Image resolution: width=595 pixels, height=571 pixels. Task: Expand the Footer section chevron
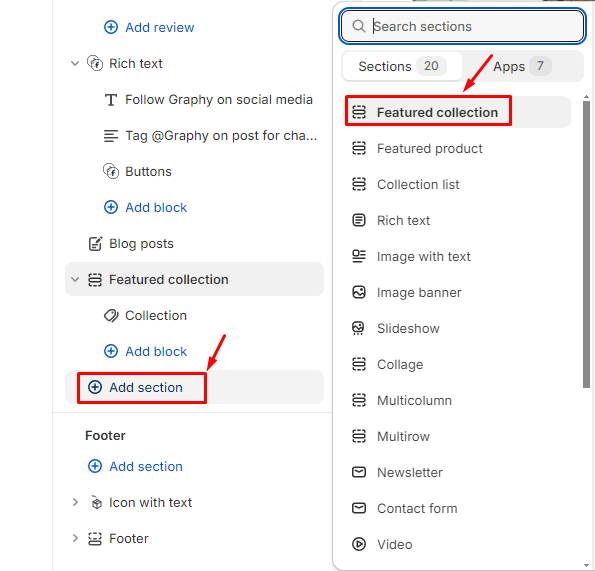tap(75, 538)
